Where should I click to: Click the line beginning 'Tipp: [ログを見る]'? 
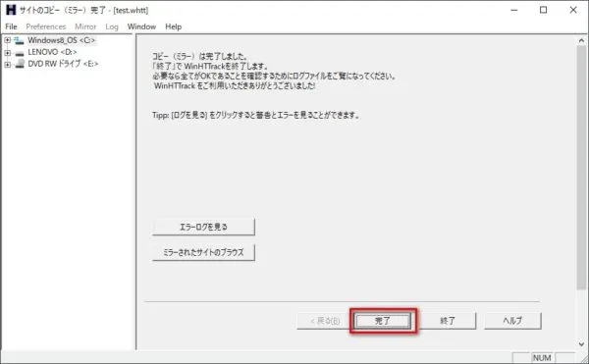(x=256, y=115)
